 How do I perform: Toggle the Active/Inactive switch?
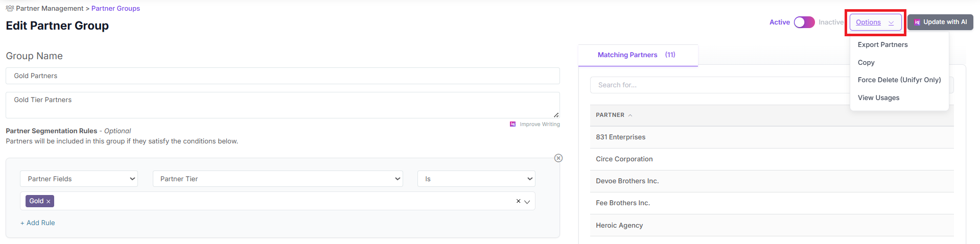click(804, 22)
